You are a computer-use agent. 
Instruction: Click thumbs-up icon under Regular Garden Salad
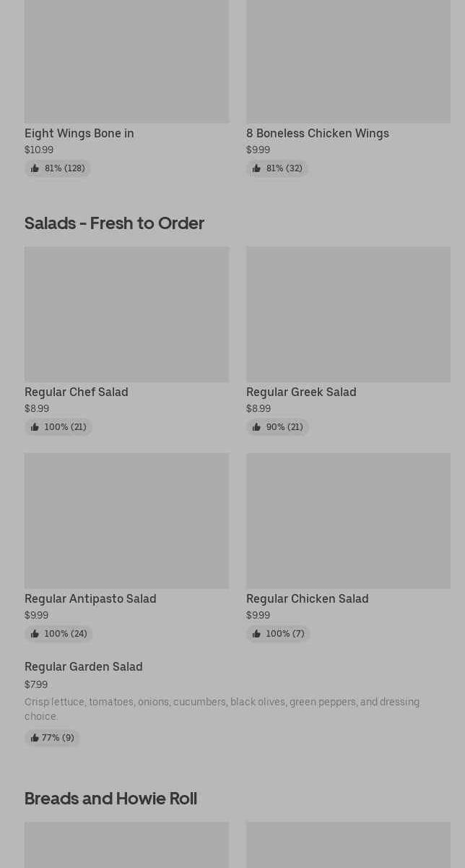[35, 738]
